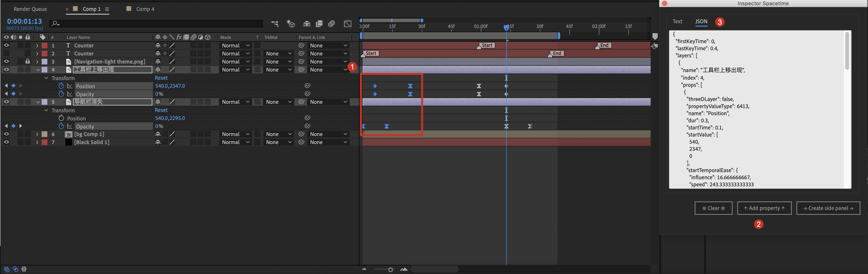Close the Comp 1 tab
Screen dimensions: 868x274
(x=67, y=9)
